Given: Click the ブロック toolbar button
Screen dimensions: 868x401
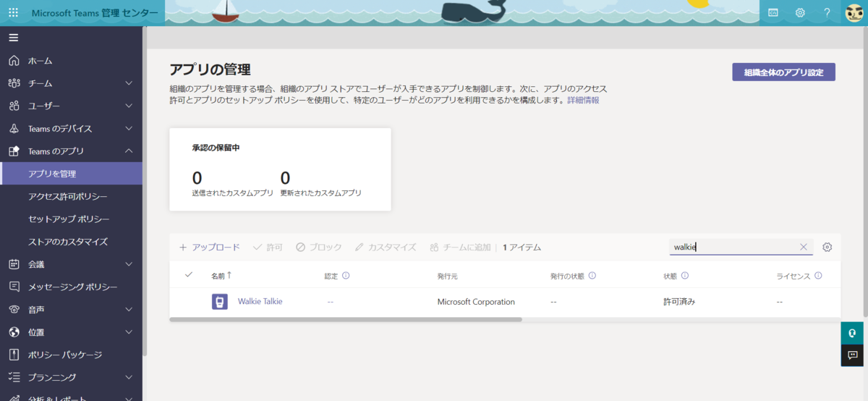Looking at the screenshot, I should tap(319, 247).
